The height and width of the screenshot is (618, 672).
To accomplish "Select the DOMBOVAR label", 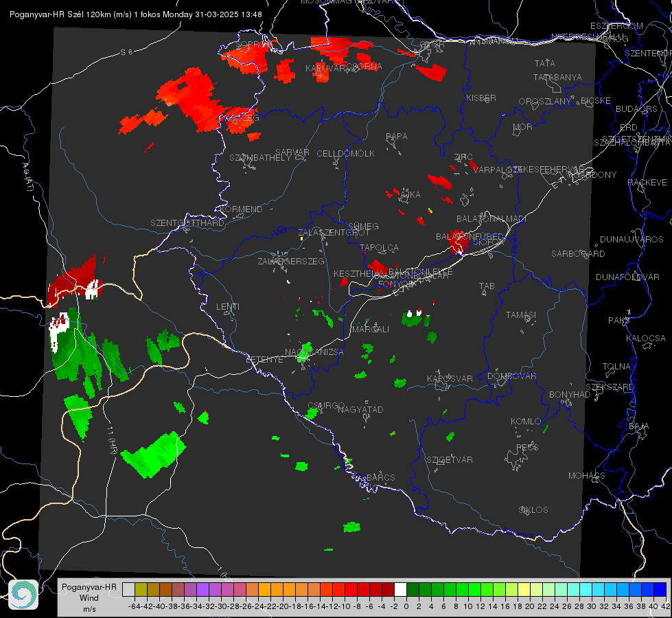I will tap(511, 376).
